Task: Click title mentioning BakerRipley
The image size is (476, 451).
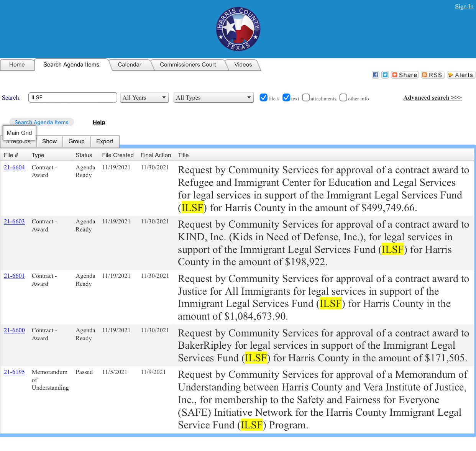Action: [323, 346]
